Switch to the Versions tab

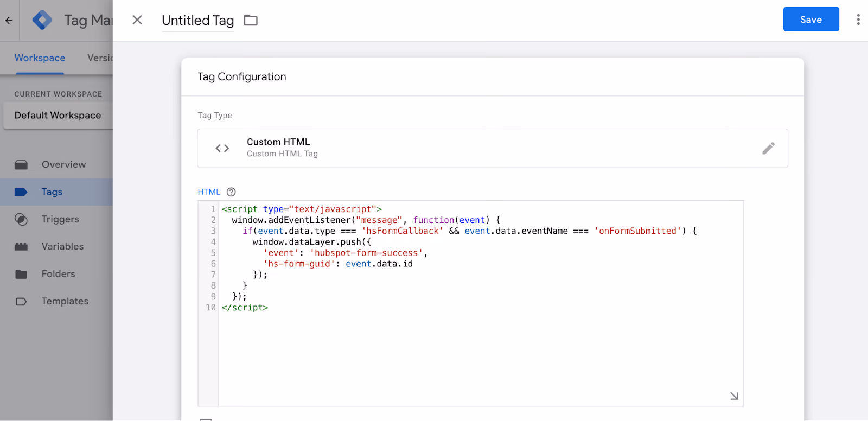pyautogui.click(x=100, y=58)
